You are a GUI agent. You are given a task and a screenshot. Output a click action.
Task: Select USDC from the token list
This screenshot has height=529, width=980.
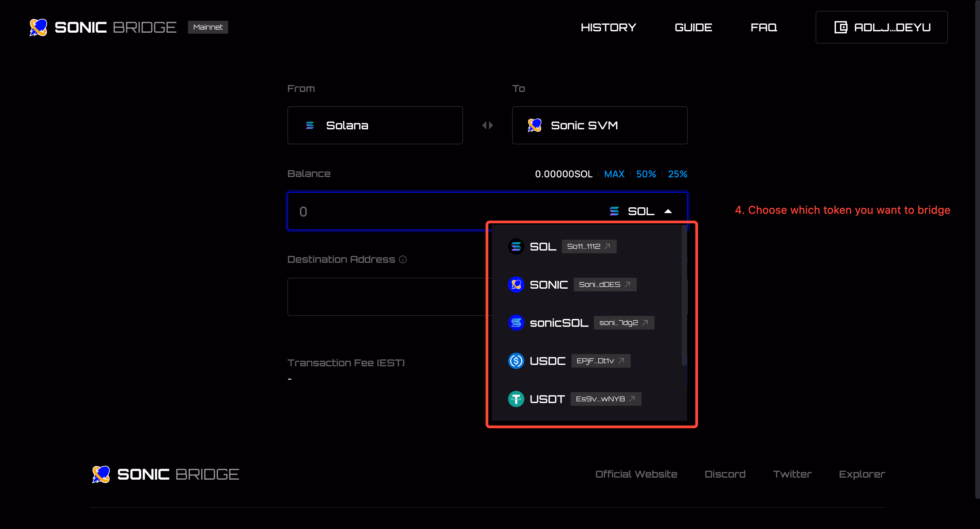[x=587, y=361]
